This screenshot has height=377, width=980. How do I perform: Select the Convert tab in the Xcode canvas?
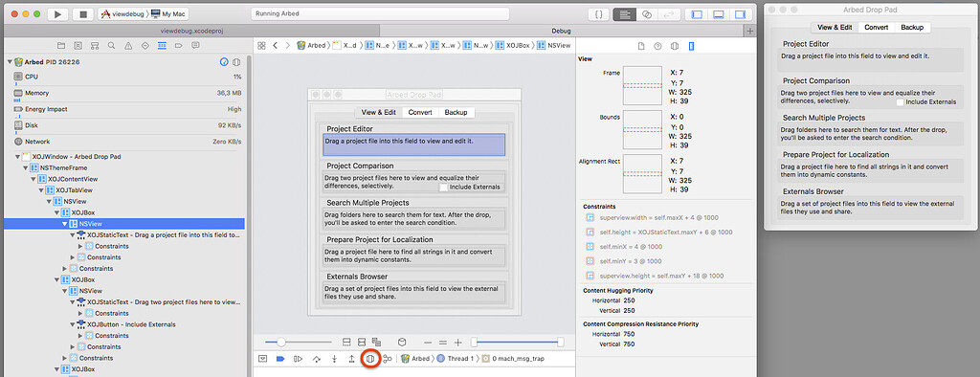click(420, 113)
